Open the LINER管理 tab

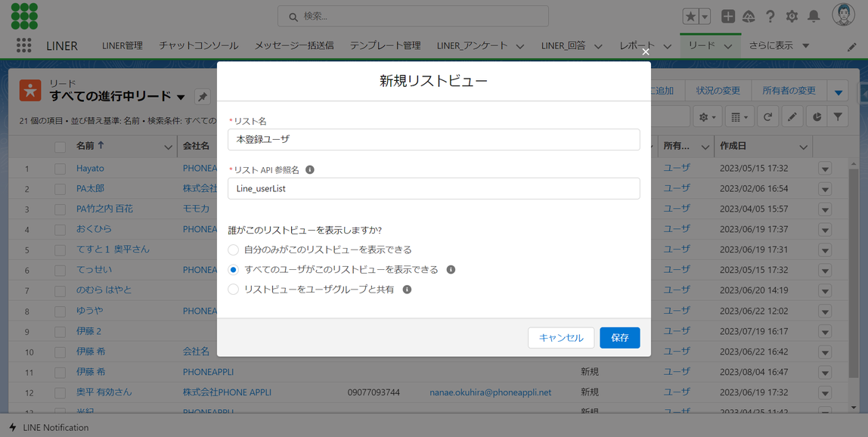[122, 45]
